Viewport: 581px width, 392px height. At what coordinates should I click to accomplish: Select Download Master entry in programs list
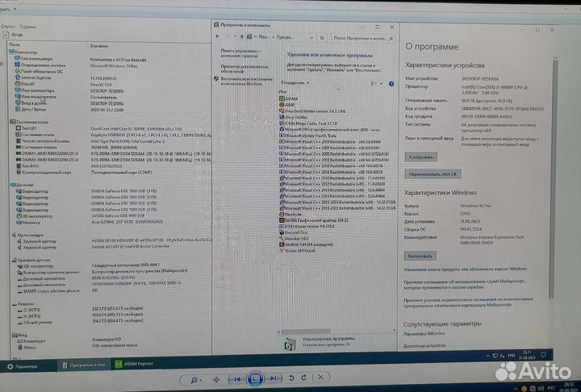[x=312, y=111]
